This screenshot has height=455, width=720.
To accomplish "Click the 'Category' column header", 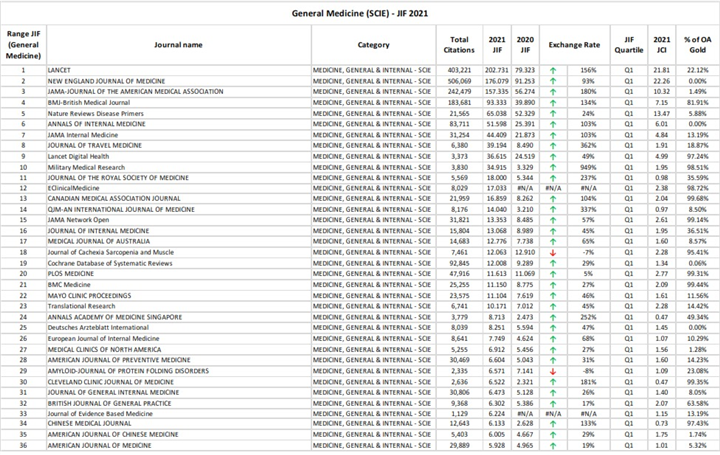I will [x=373, y=45].
